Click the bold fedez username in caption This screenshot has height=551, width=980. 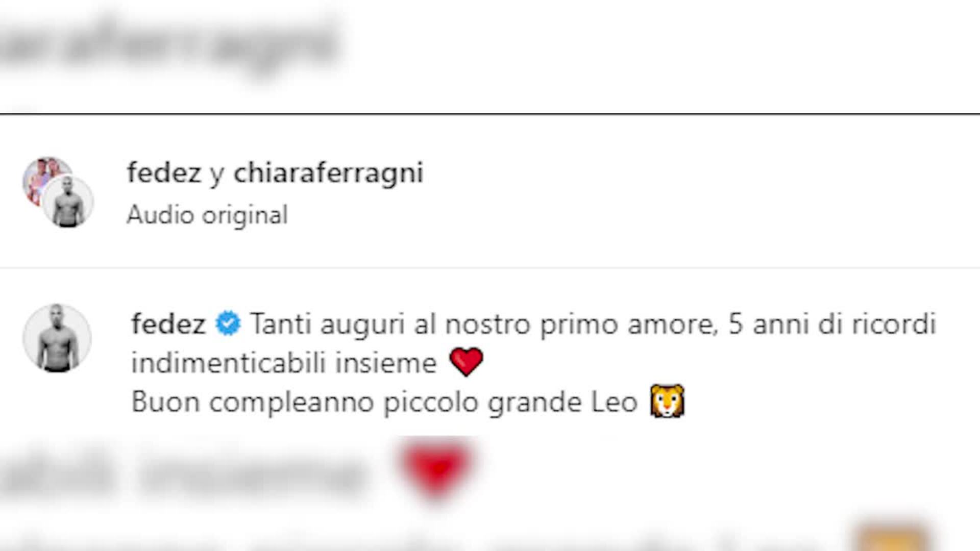point(168,324)
